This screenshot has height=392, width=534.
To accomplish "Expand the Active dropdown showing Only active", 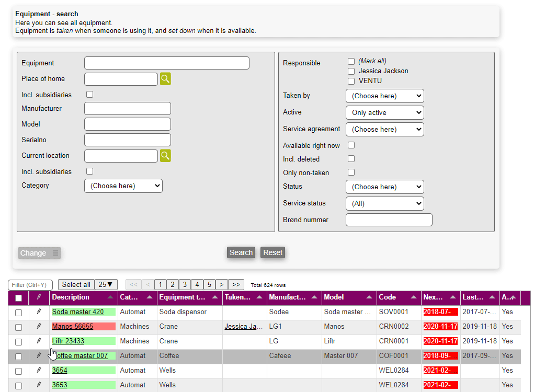I will tap(384, 112).
